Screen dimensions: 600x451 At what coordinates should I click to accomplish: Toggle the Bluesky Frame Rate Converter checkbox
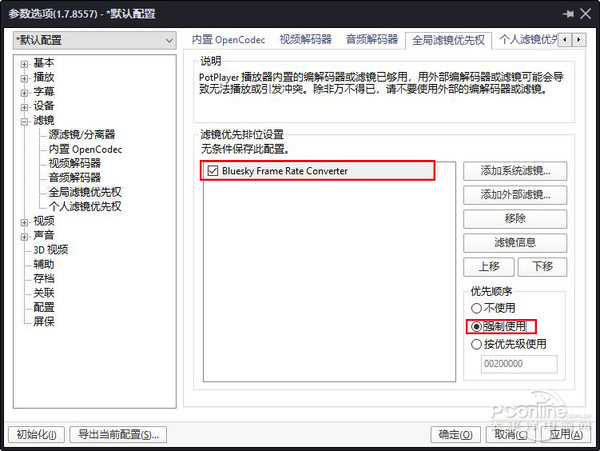[x=213, y=171]
